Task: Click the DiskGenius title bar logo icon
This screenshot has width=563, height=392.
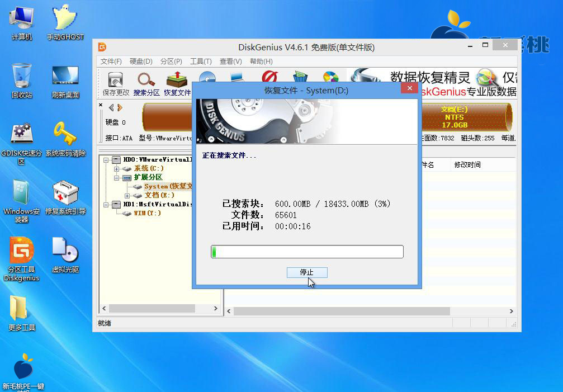Action: 102,47
